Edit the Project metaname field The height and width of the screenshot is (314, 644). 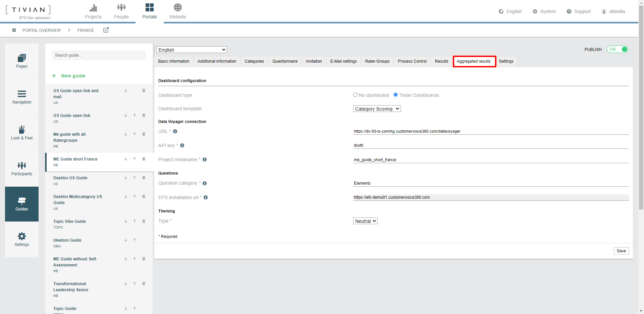click(491, 160)
